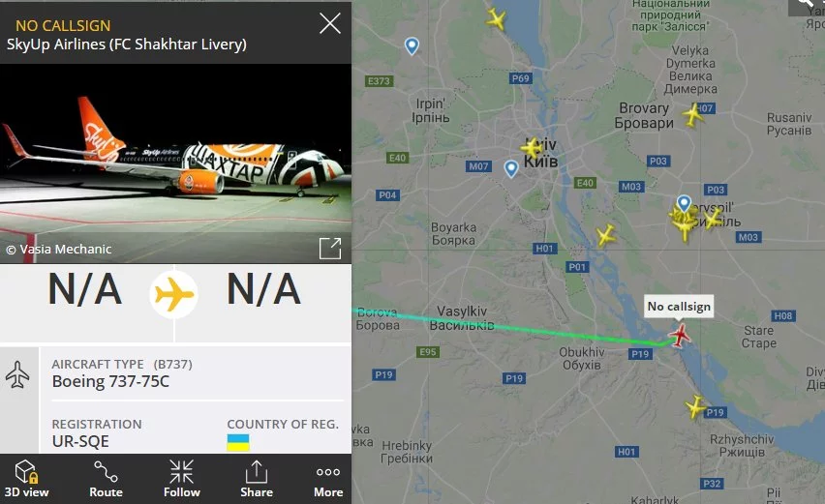The height and width of the screenshot is (504, 825).
Task: Click the yellow plane icon between N/A airports
Action: (174, 295)
